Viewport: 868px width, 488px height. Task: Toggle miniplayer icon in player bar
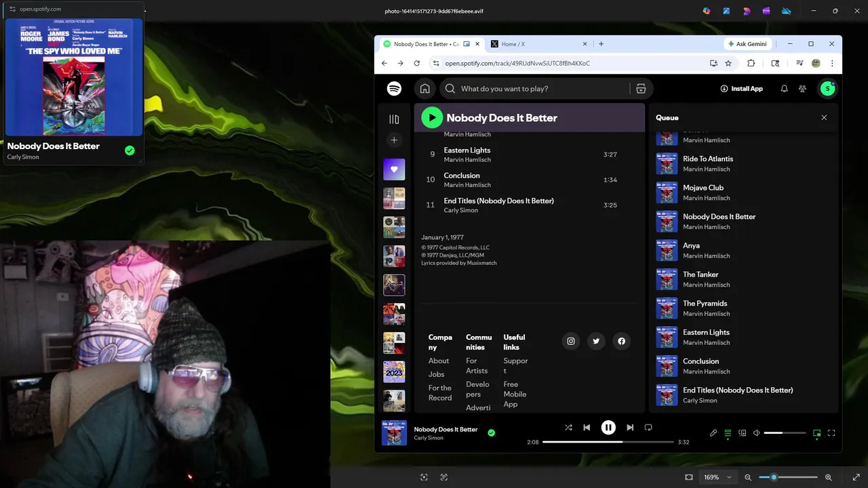[x=817, y=433]
